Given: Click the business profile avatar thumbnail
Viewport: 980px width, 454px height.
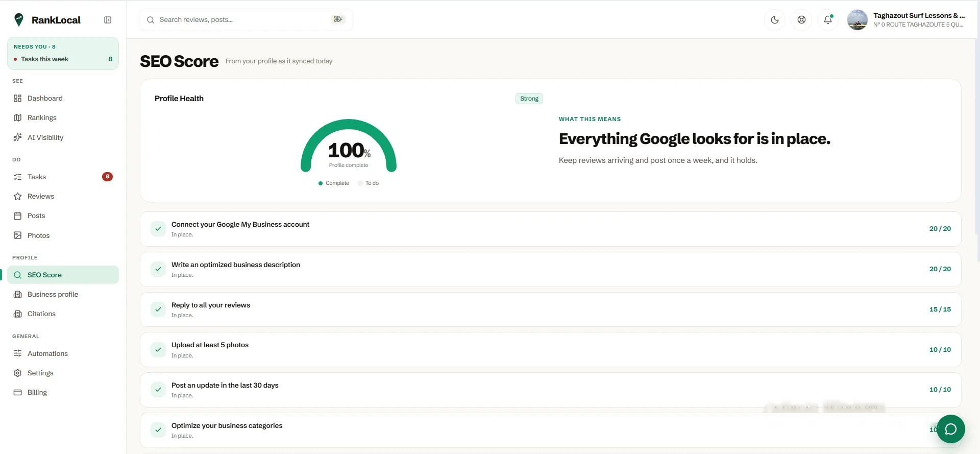Looking at the screenshot, I should (x=857, y=20).
